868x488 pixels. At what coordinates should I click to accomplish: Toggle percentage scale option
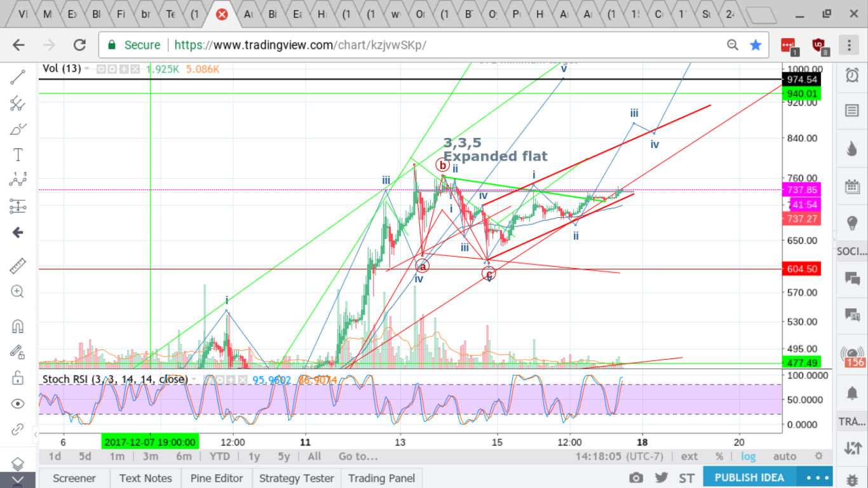coord(719,456)
